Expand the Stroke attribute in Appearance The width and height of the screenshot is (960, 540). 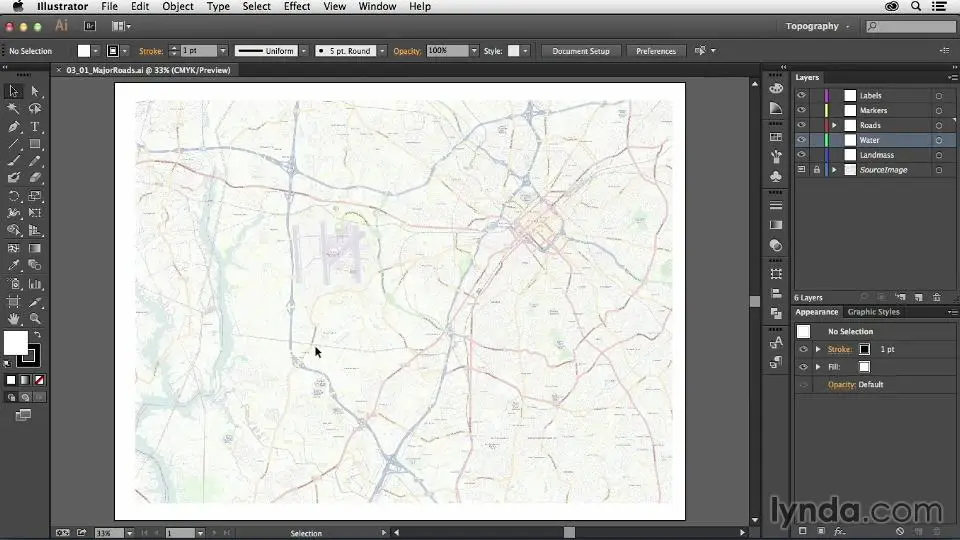pyautogui.click(x=818, y=349)
